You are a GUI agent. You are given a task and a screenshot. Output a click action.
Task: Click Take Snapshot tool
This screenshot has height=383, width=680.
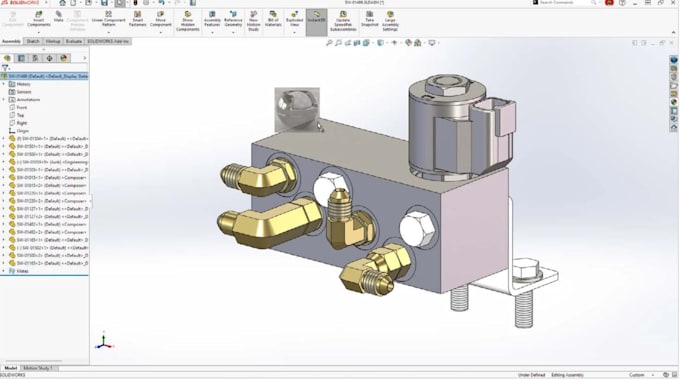(369, 19)
